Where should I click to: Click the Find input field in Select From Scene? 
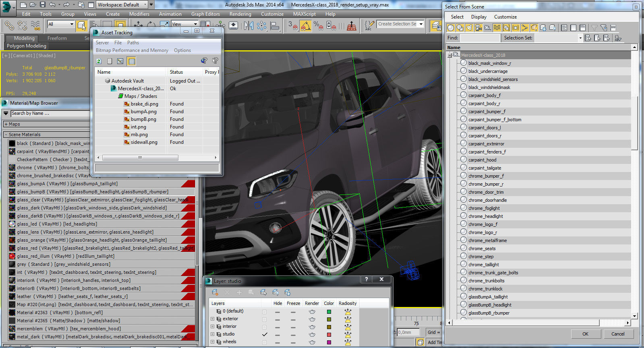480,38
